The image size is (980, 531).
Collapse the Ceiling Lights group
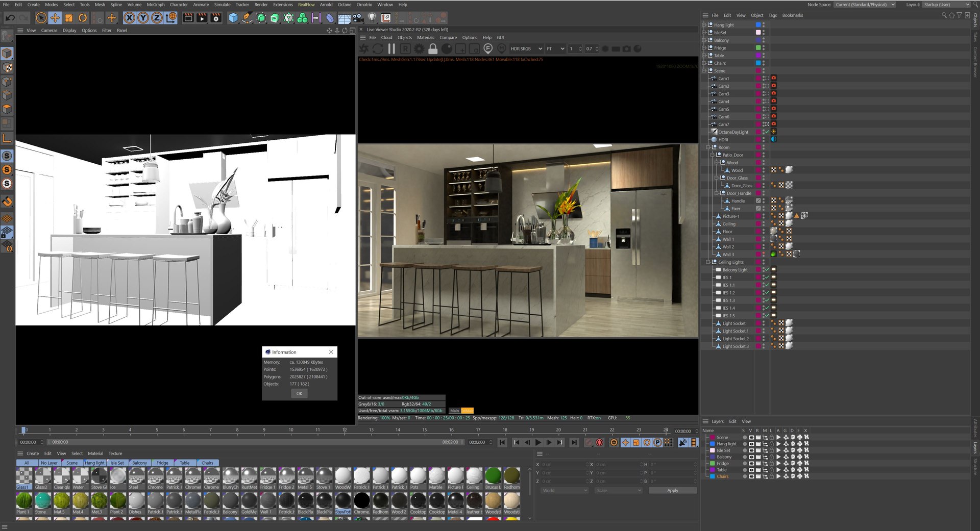708,262
